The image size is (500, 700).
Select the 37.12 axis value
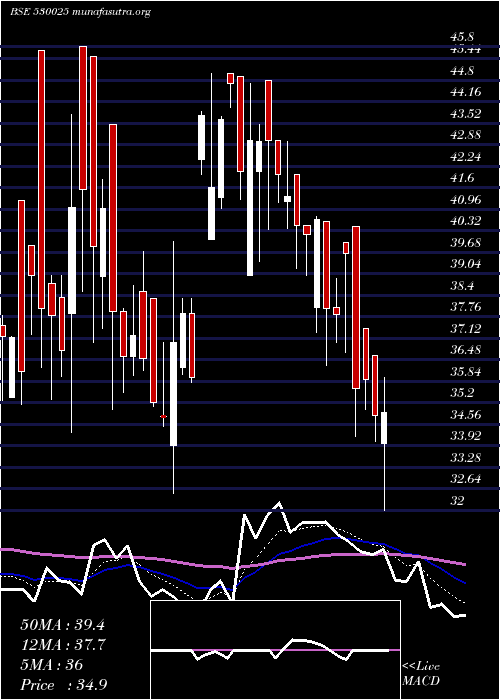click(466, 329)
